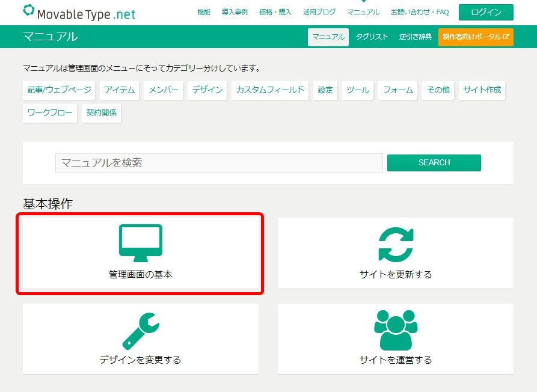Image resolution: width=537 pixels, height=392 pixels.
Task: Go to 価格・購入 page
Action: point(275,12)
